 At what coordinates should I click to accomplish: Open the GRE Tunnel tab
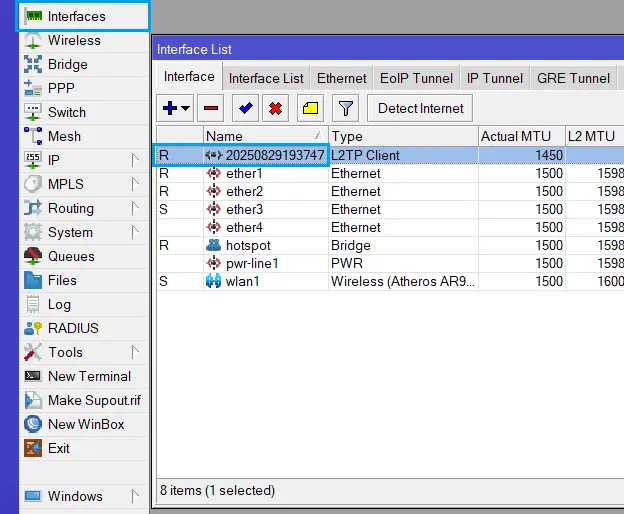coord(573,78)
